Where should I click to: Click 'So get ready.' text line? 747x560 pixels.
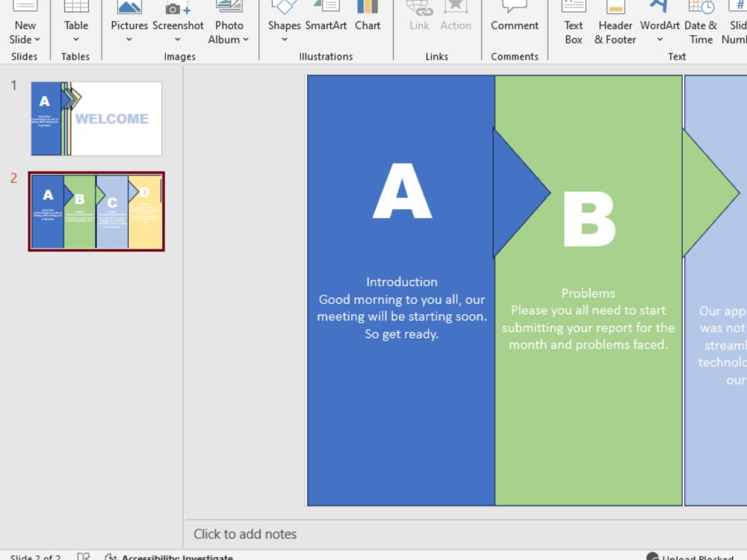click(x=402, y=334)
